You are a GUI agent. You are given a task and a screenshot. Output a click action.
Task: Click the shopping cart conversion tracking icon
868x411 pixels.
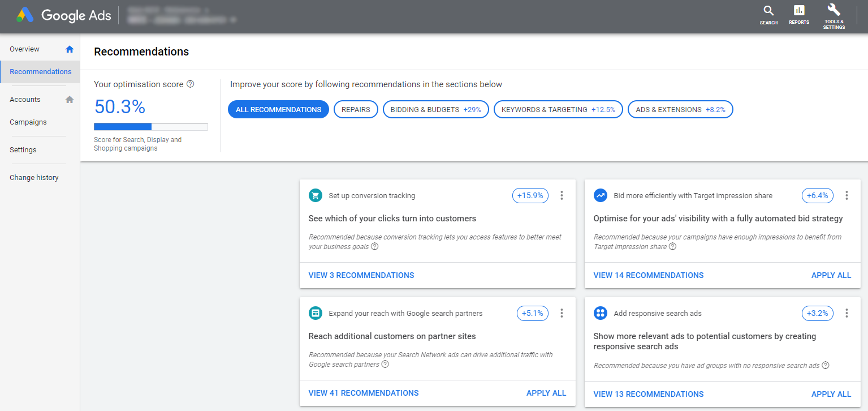[x=315, y=195]
